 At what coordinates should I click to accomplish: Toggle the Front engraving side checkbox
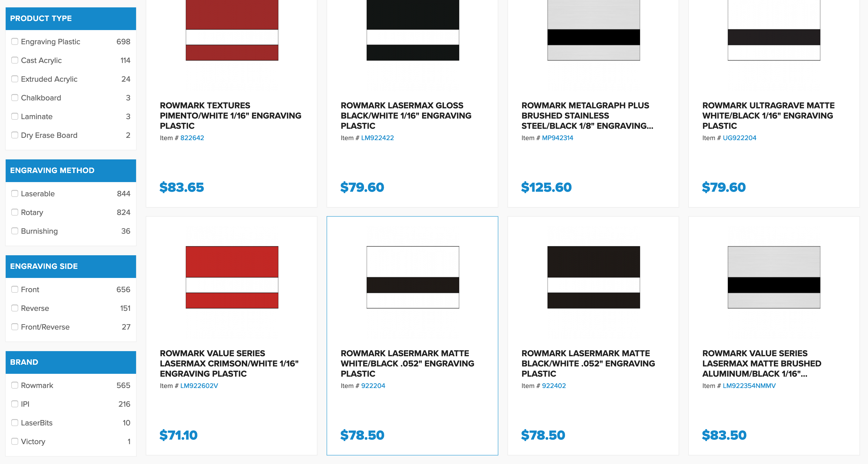click(x=14, y=289)
